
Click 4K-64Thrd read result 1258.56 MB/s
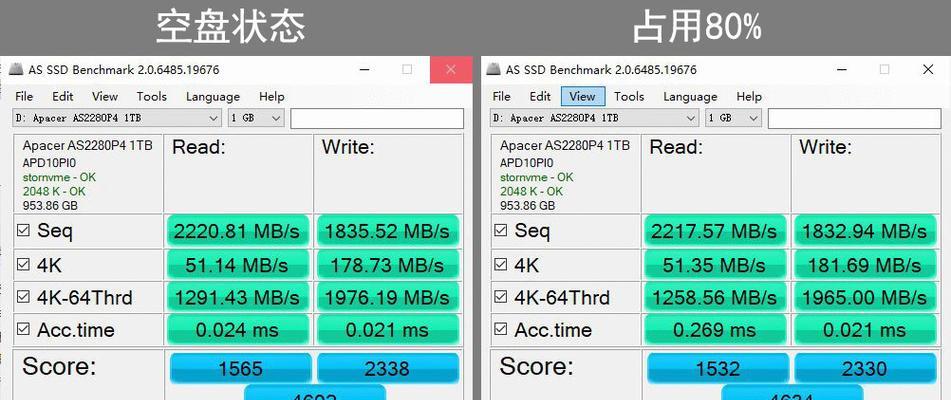(714, 297)
